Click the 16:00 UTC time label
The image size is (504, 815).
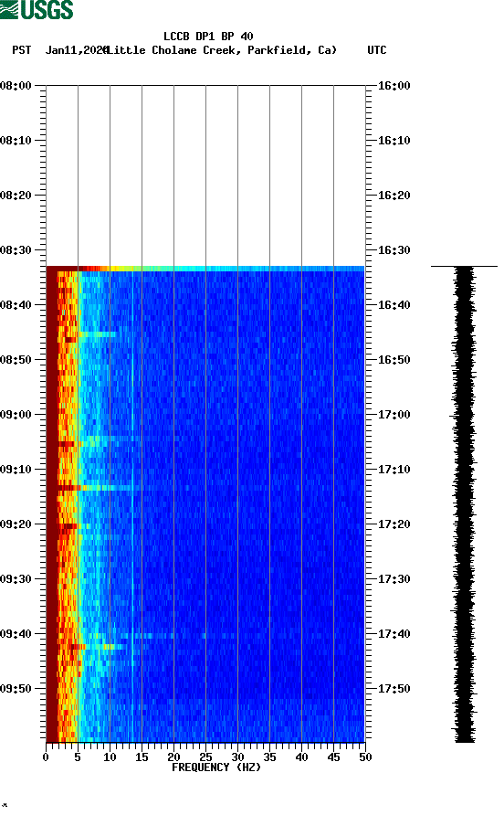click(x=394, y=86)
